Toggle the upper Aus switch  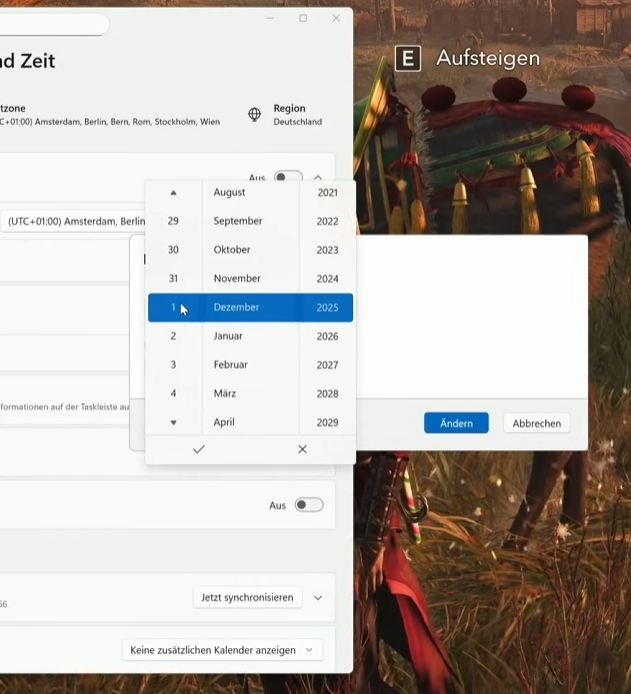(x=288, y=178)
